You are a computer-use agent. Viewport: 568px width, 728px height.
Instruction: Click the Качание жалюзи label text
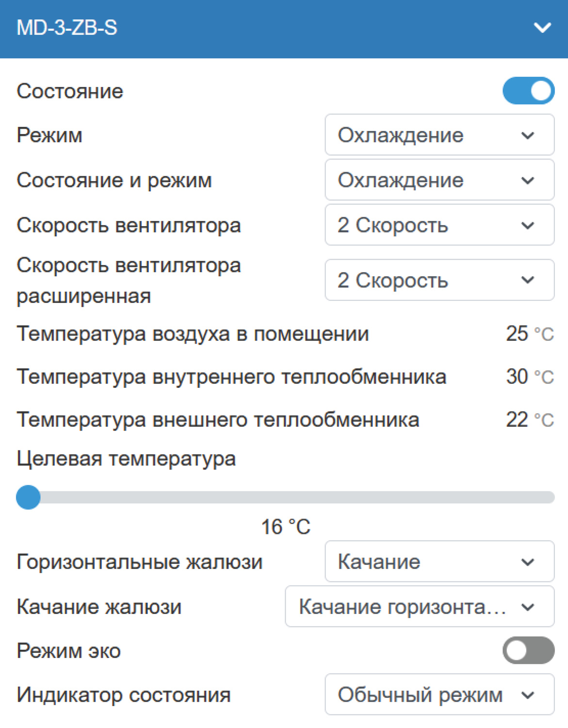[x=99, y=607]
